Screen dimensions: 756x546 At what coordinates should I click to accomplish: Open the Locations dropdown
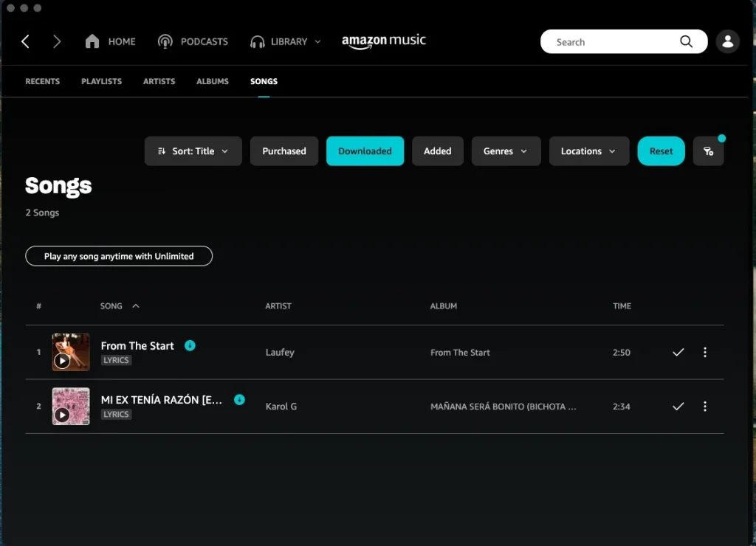(588, 151)
